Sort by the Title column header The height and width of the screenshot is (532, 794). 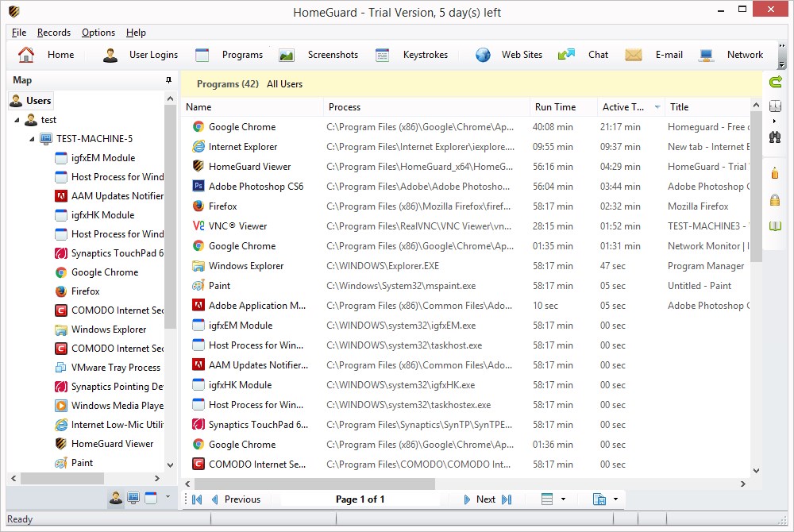[x=707, y=107]
